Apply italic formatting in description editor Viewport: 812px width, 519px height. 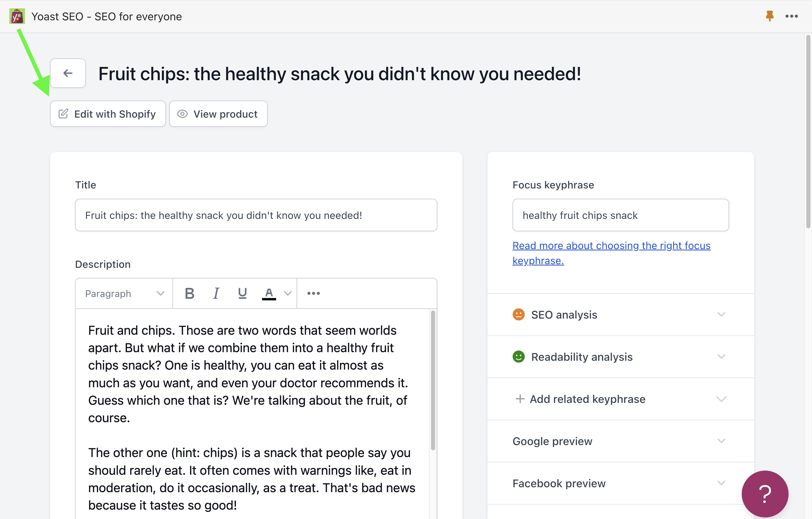[x=216, y=293]
